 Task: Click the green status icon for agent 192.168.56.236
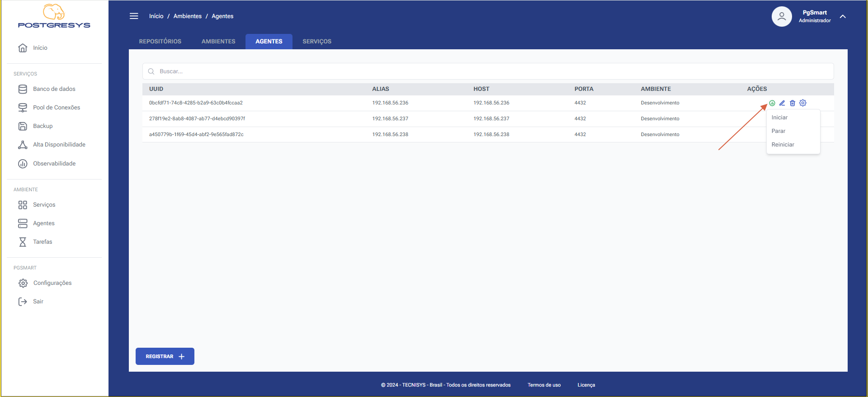coord(772,103)
